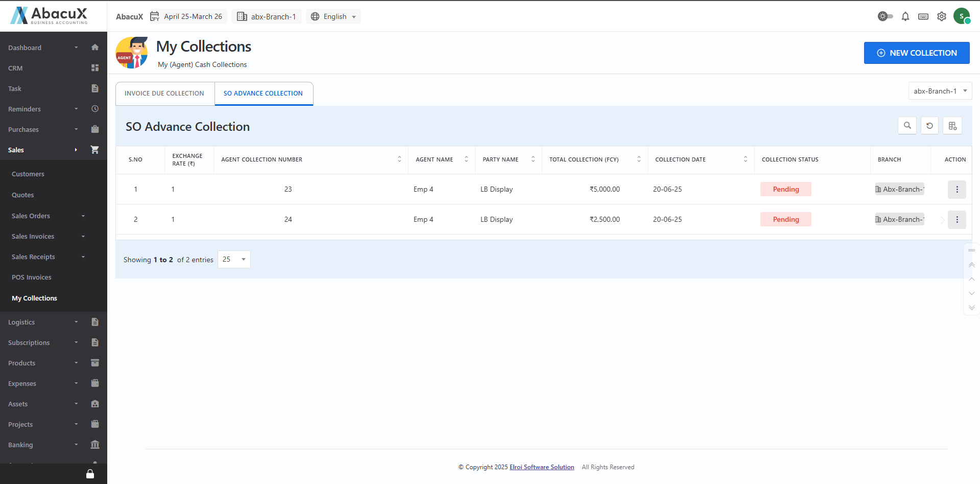Click the New Collection button
Image resolution: width=980 pixels, height=484 pixels.
point(916,53)
